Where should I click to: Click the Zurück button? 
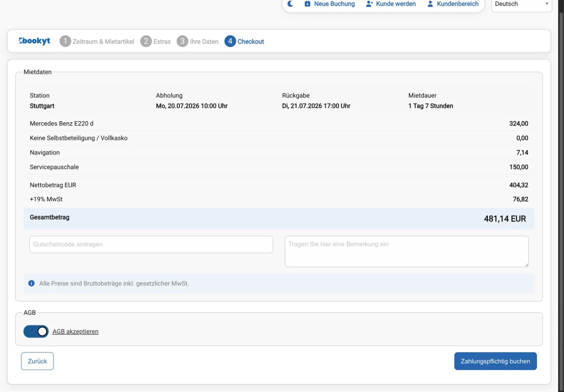(37, 361)
